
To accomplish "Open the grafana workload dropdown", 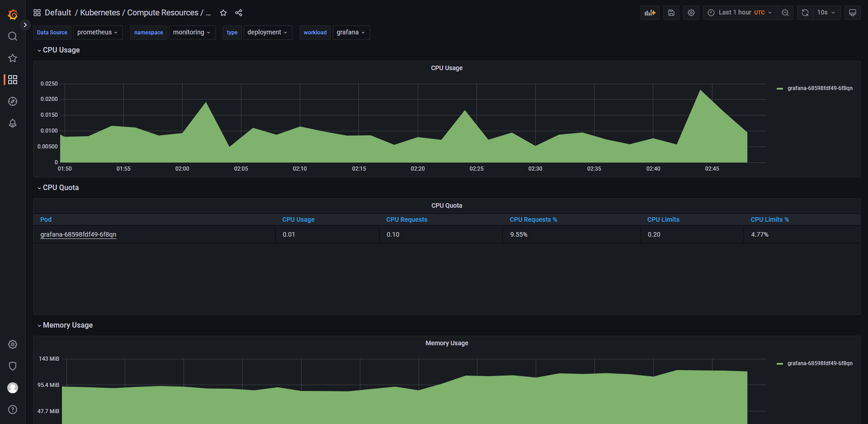I will [x=351, y=33].
